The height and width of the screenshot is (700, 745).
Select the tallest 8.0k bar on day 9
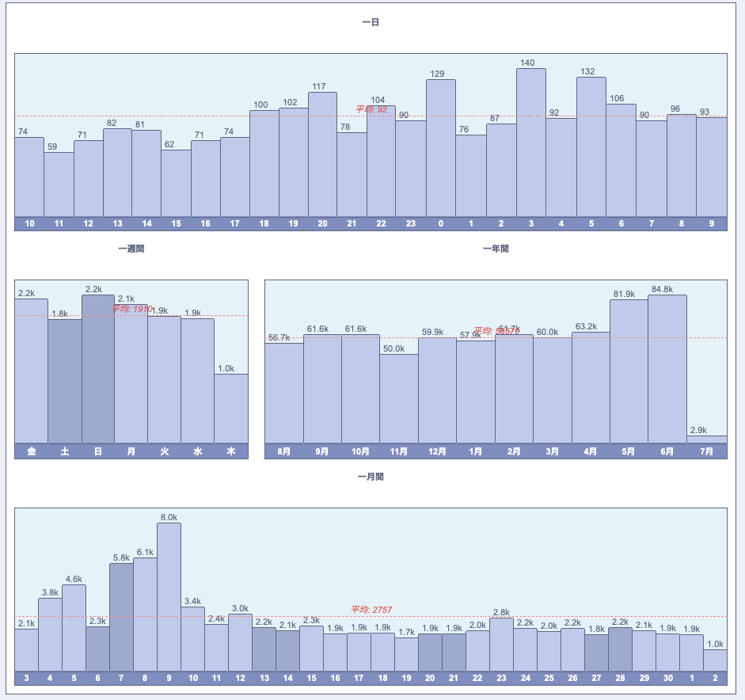pos(169,596)
